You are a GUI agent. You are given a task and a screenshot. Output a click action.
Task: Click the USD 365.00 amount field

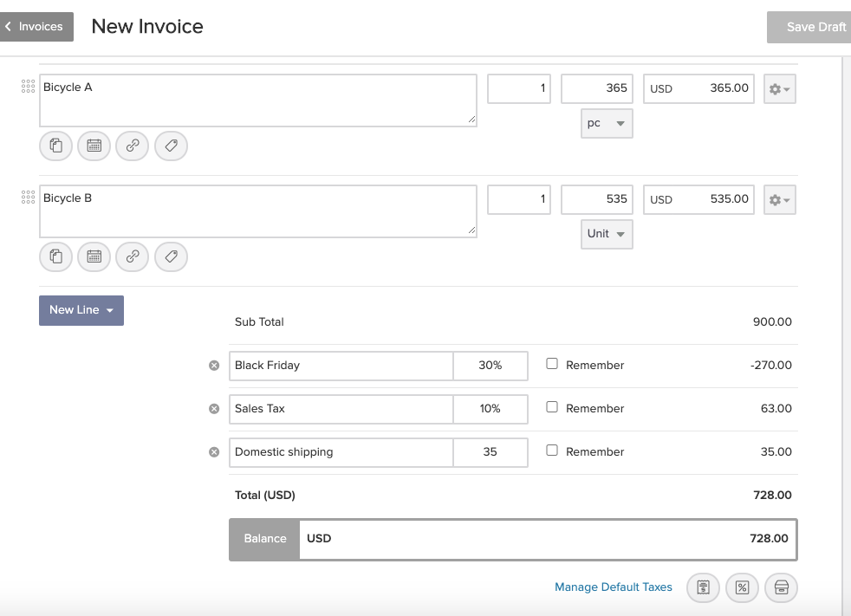pyautogui.click(x=699, y=88)
